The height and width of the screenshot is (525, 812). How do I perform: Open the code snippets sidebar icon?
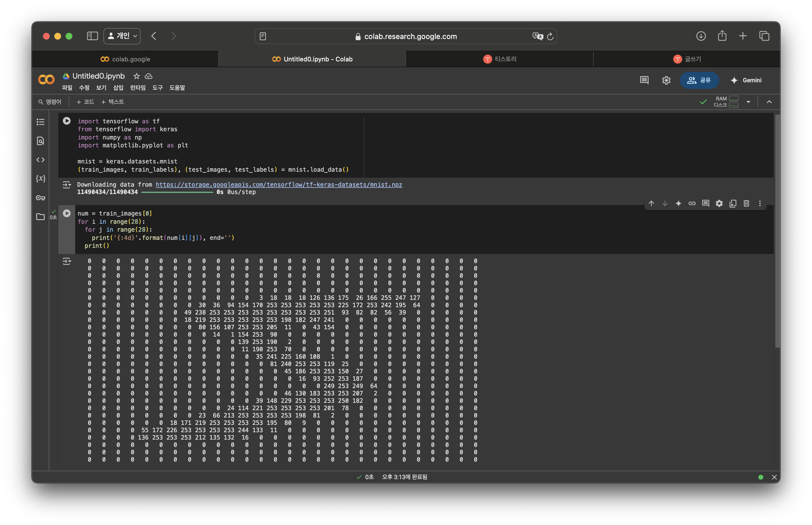tap(40, 160)
